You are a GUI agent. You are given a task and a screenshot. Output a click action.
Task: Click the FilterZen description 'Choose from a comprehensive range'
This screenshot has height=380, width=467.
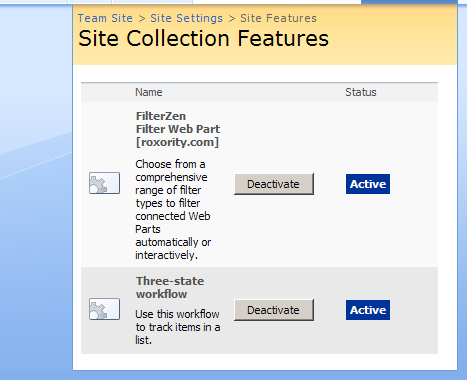[173, 210]
